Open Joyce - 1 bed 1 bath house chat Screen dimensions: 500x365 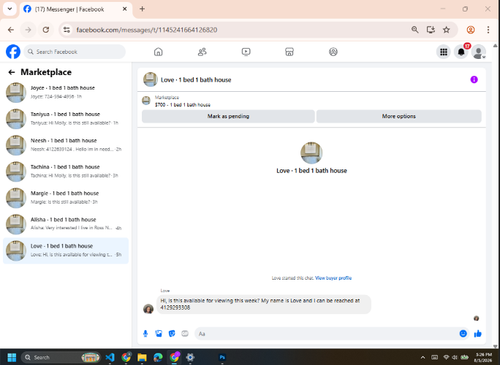coord(66,92)
